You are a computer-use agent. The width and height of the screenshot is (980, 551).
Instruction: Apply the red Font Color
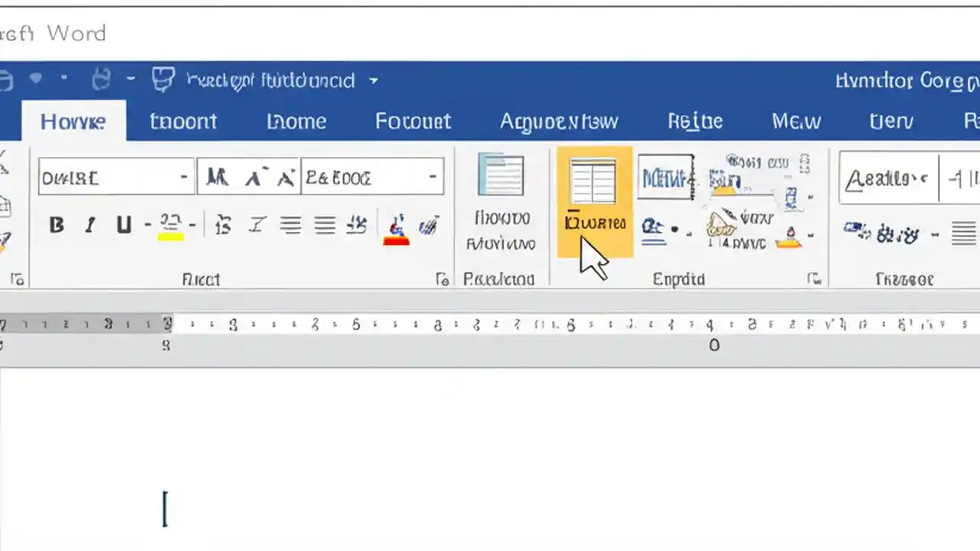pos(396,224)
